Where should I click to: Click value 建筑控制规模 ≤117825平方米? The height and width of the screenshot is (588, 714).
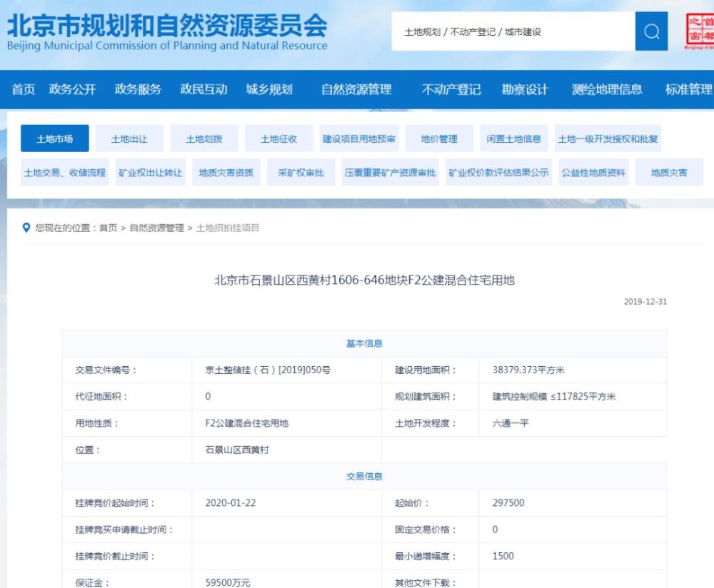tap(554, 396)
